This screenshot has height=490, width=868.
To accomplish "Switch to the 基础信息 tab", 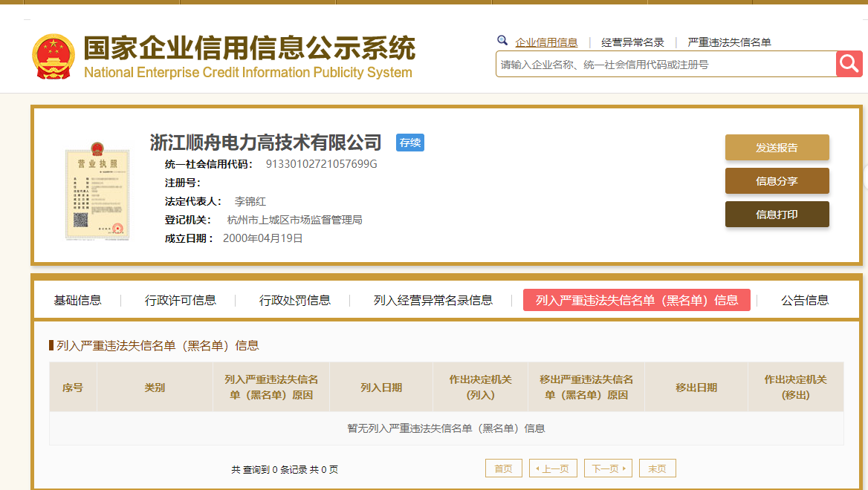I will [x=77, y=300].
